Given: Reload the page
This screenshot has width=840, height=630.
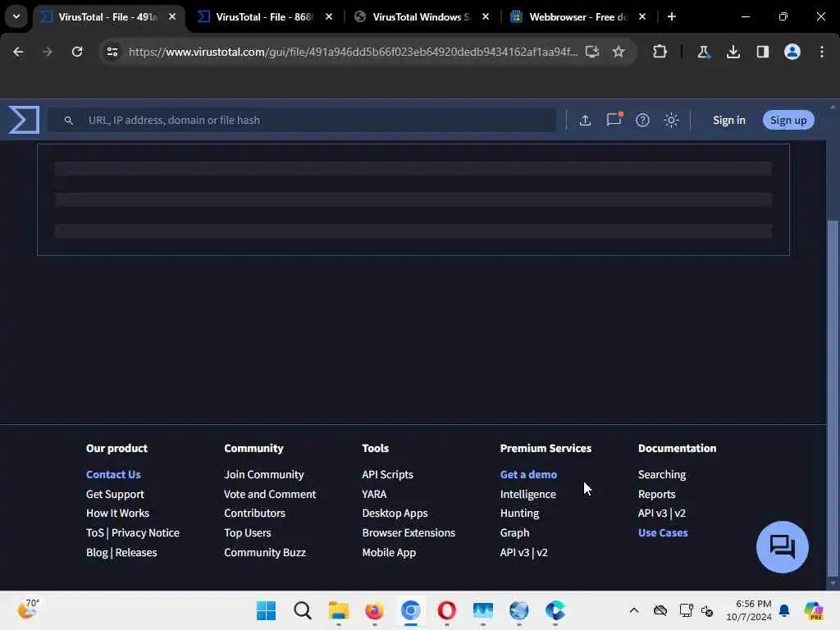Looking at the screenshot, I should pyautogui.click(x=77, y=52).
